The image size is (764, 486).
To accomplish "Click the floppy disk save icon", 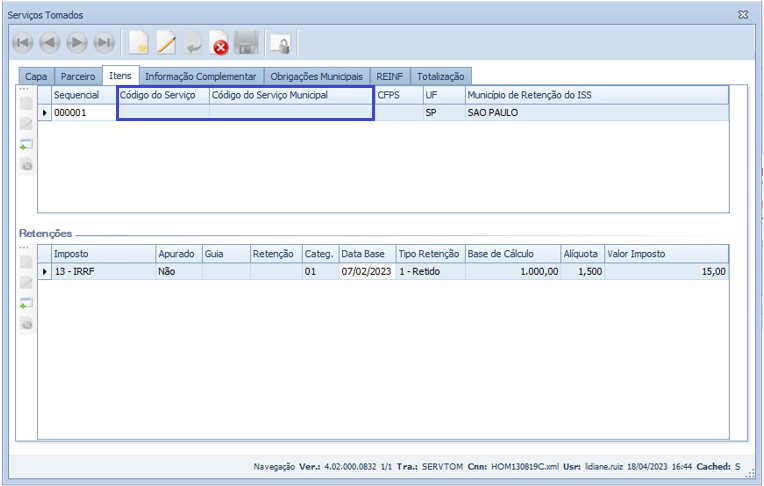I will [247, 43].
